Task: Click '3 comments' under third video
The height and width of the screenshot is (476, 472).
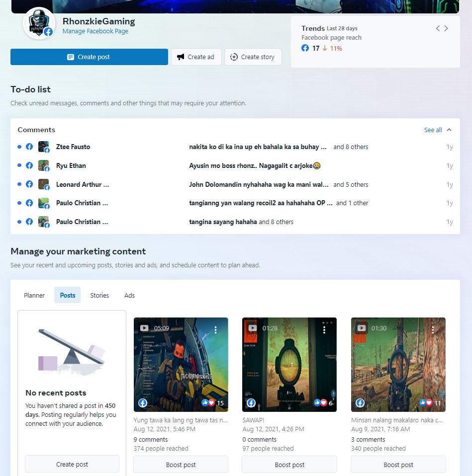Action: click(x=368, y=439)
